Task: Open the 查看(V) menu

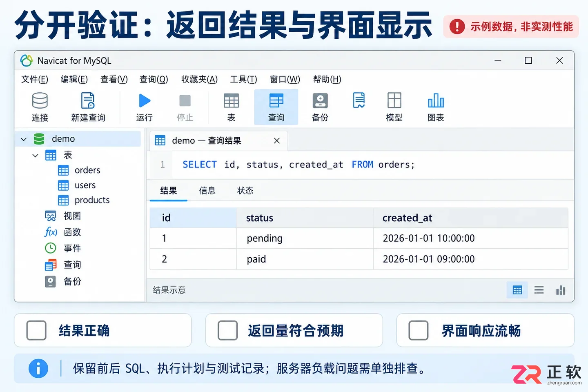Action: (x=114, y=79)
